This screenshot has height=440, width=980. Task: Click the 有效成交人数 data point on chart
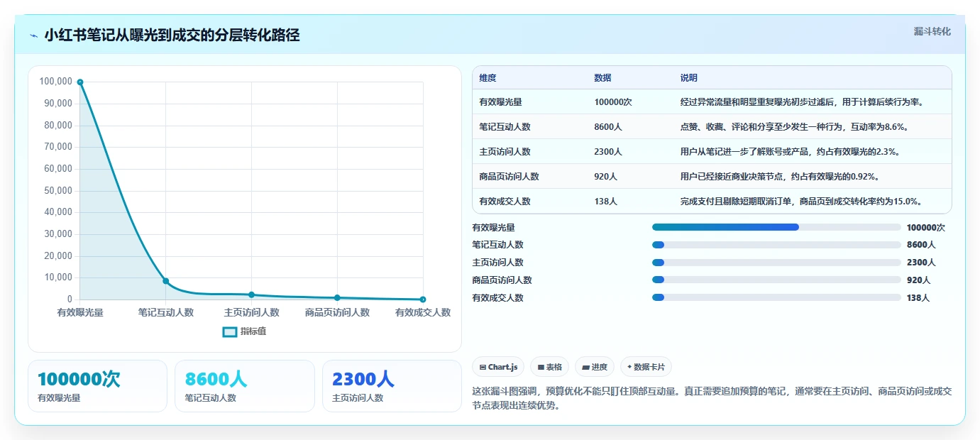pyautogui.click(x=423, y=299)
